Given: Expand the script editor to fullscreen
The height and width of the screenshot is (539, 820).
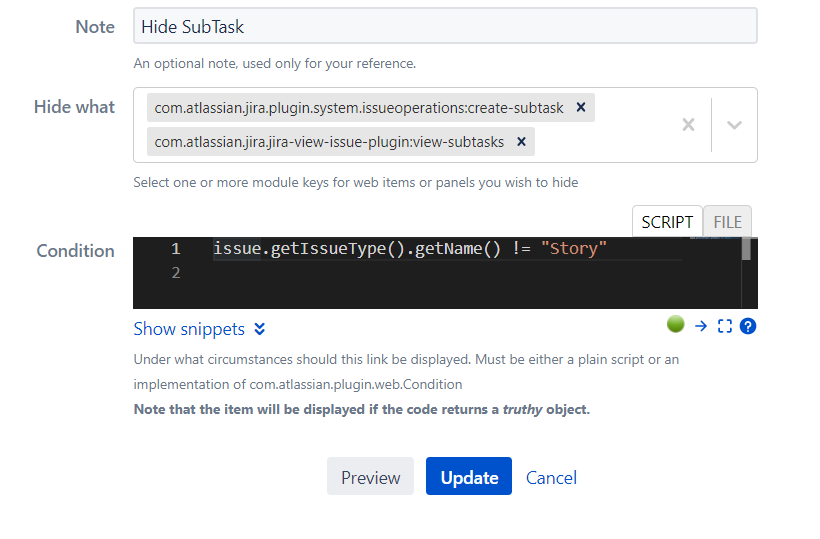Looking at the screenshot, I should point(725,326).
